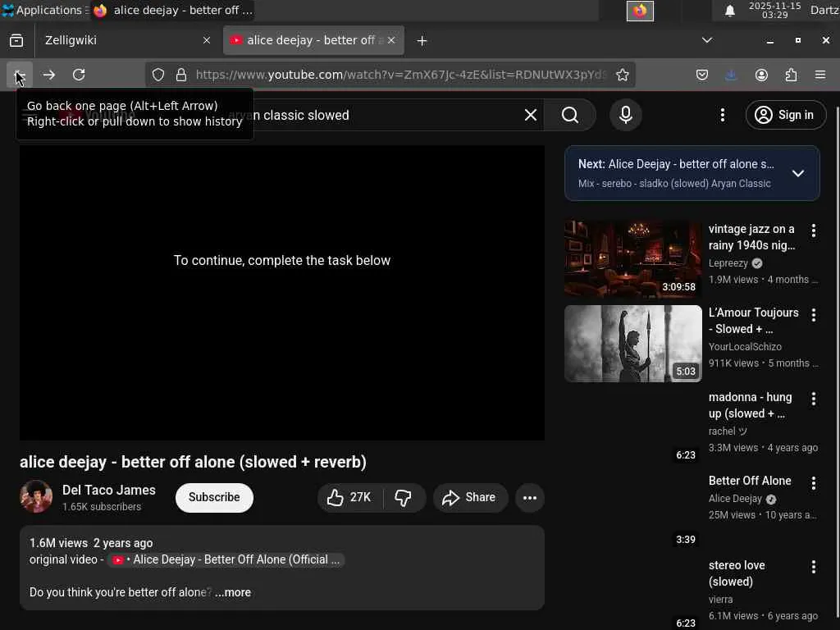Open options for madonna hung up video
The image size is (840, 630).
click(813, 399)
